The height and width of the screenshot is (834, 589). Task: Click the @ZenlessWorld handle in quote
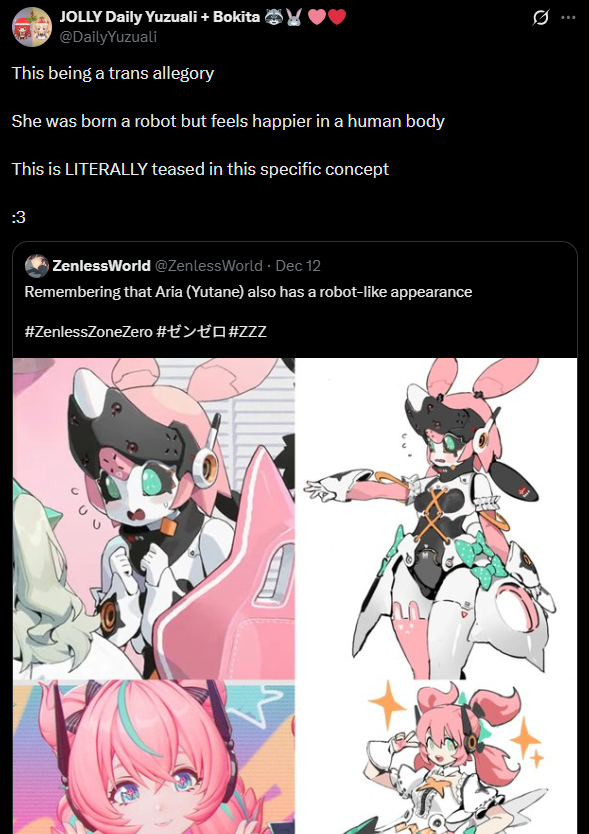(209, 265)
